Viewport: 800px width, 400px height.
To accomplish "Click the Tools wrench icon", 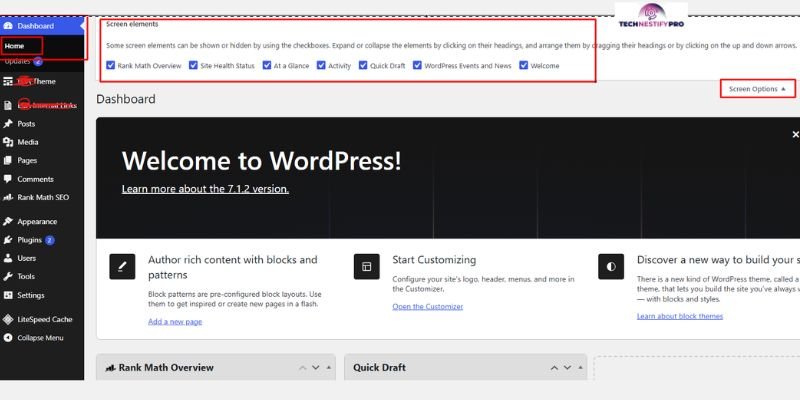I will (8, 277).
